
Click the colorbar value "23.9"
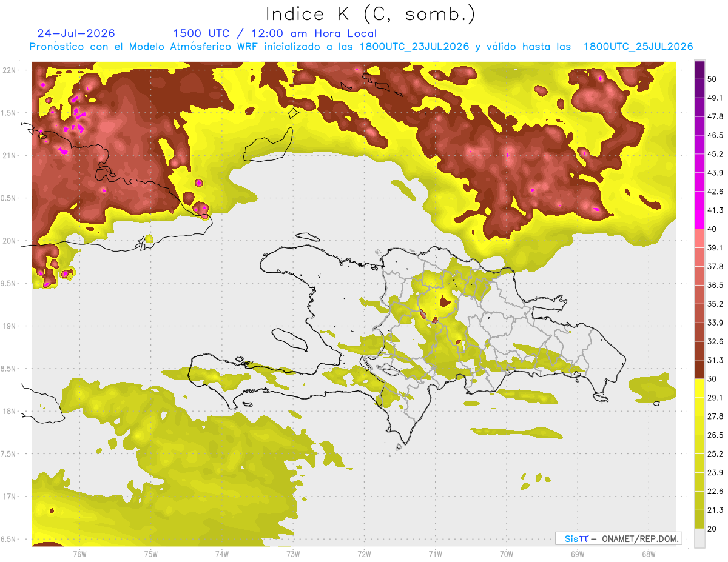click(x=715, y=473)
